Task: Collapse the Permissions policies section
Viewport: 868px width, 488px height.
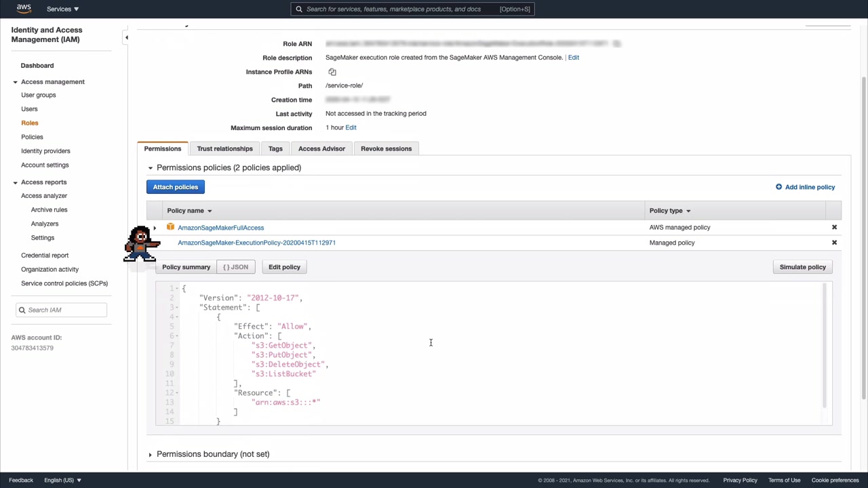Action: (x=151, y=167)
